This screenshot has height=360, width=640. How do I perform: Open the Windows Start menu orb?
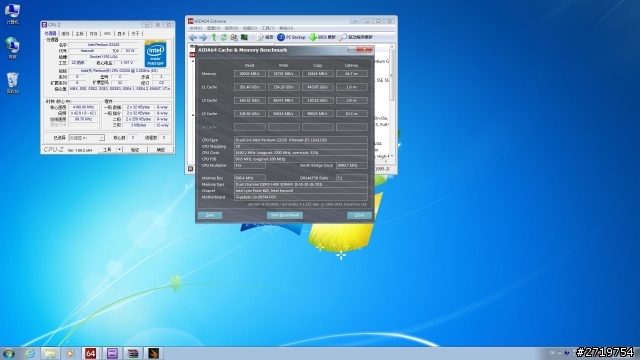[x=9, y=353]
